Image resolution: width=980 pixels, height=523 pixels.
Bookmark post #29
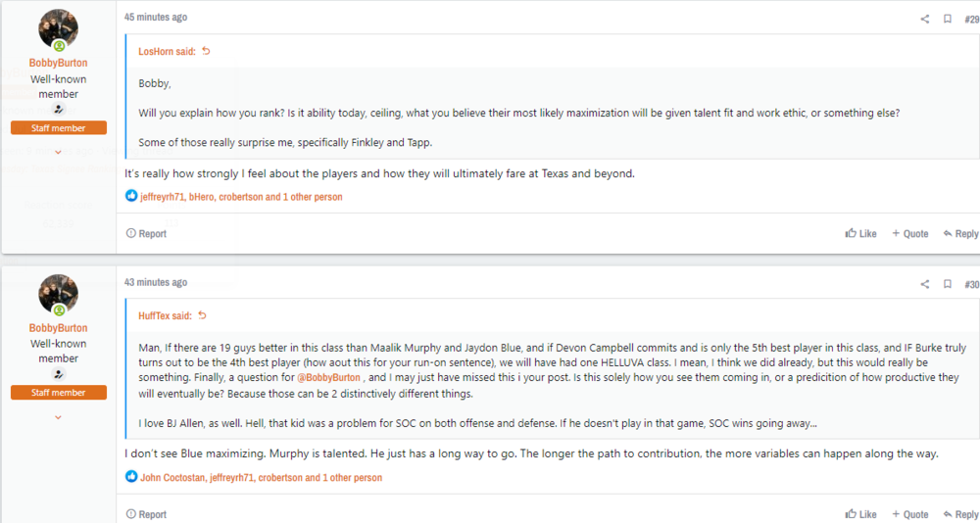pyautogui.click(x=948, y=19)
